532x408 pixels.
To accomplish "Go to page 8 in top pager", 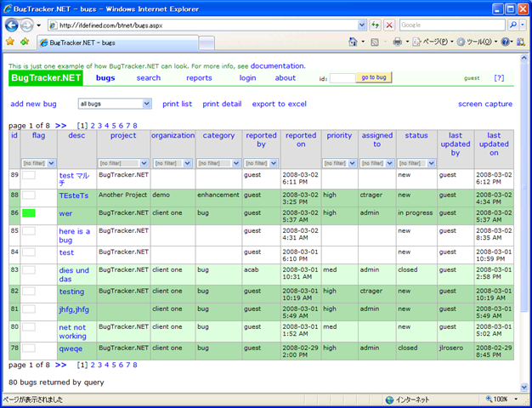I will (135, 126).
